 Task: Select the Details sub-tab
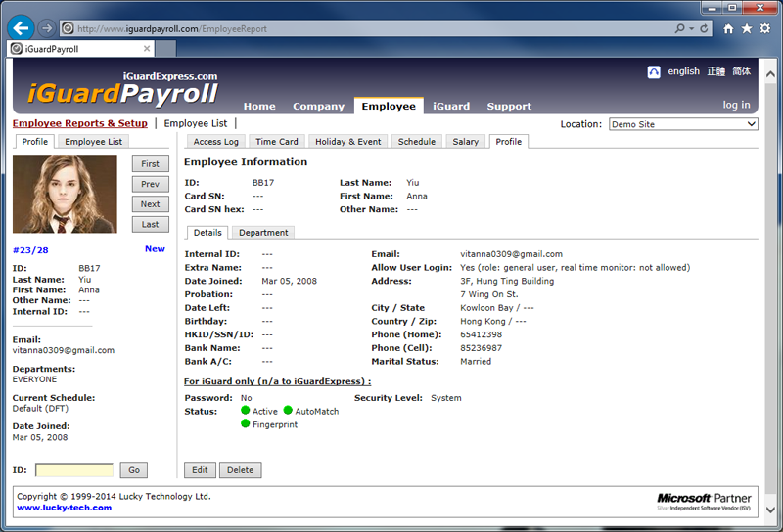[207, 233]
